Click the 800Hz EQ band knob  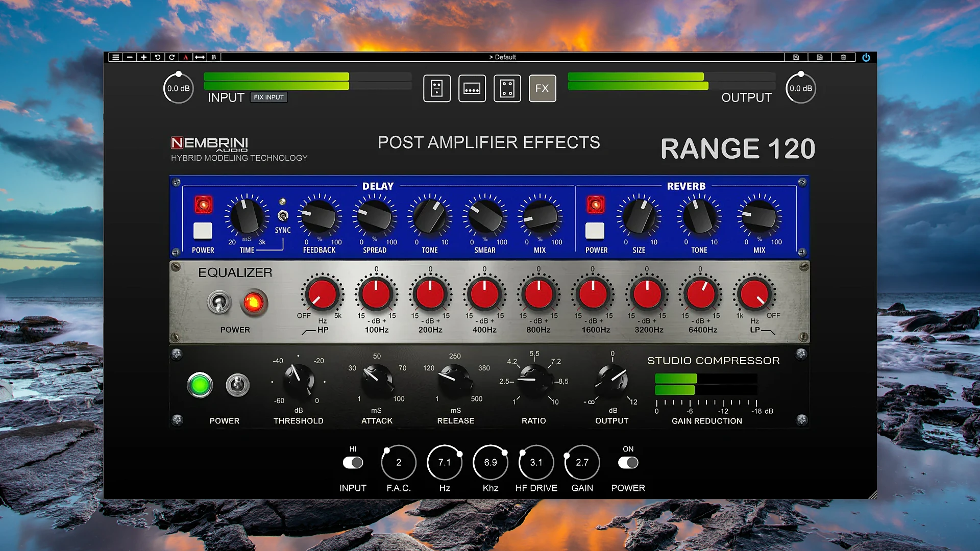pos(538,294)
